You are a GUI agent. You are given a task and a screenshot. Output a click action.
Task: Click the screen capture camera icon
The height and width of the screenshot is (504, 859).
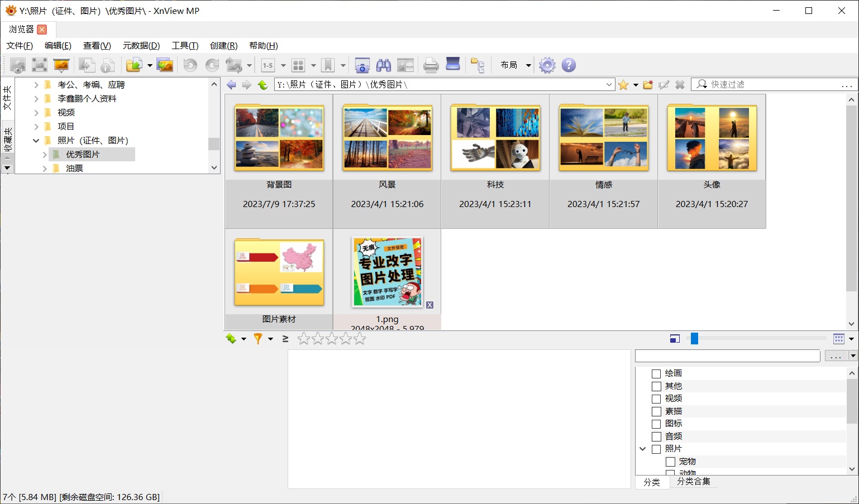click(x=362, y=65)
